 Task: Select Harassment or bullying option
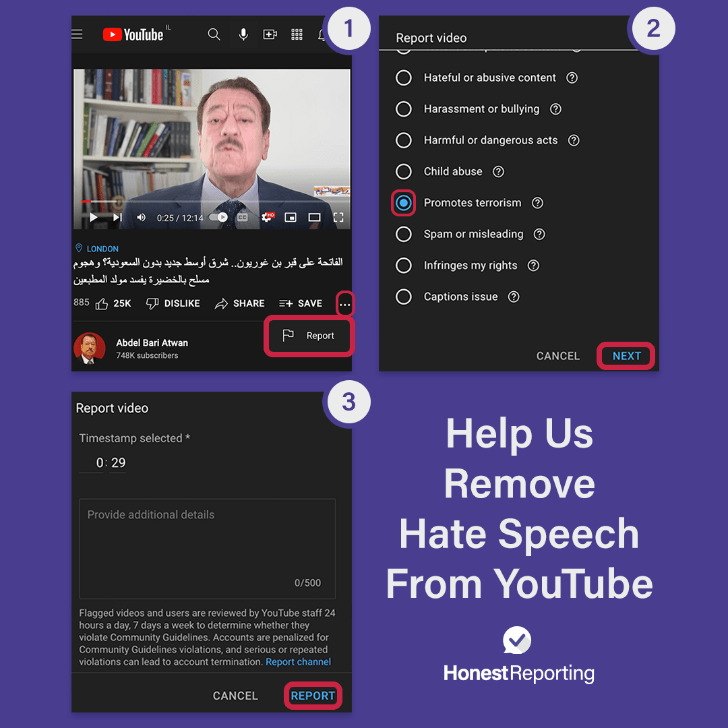[404, 109]
